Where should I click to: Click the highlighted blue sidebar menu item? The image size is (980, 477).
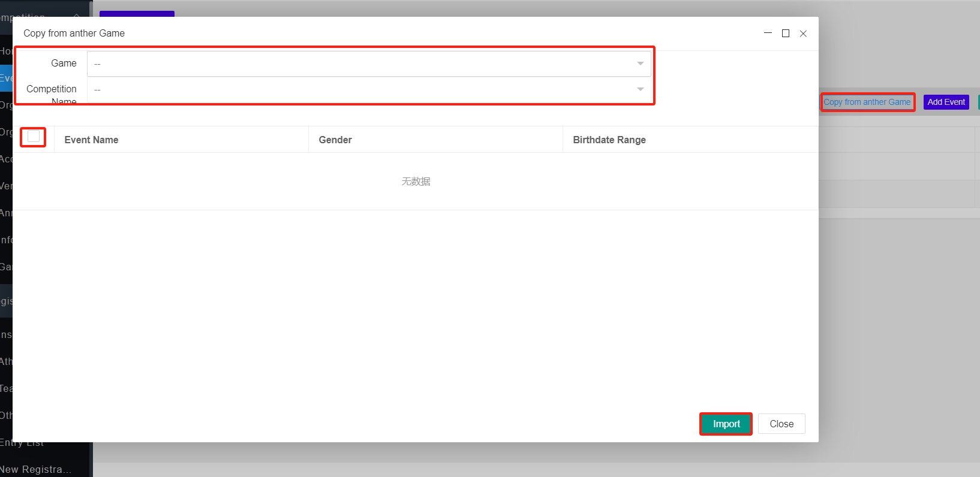click(x=6, y=78)
